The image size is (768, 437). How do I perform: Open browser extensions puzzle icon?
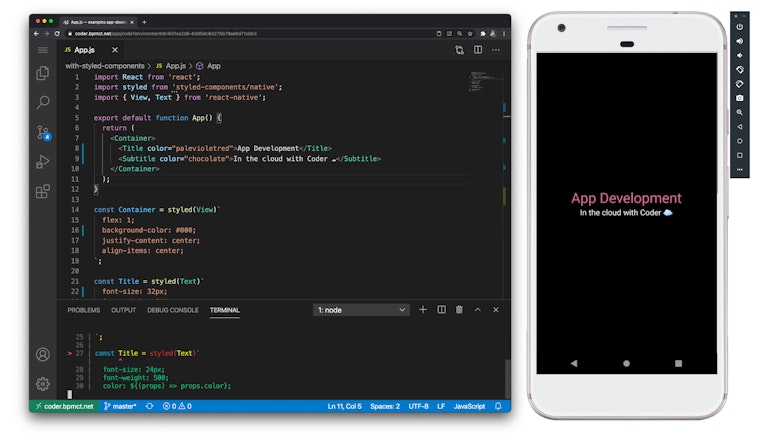point(483,34)
